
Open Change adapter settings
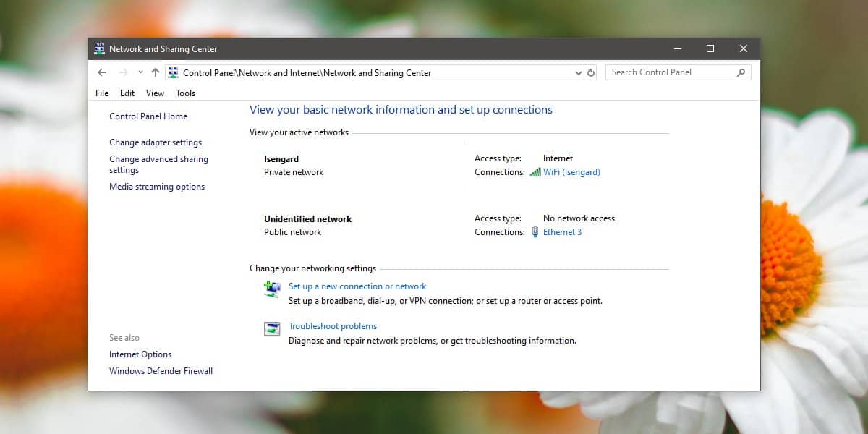pyautogui.click(x=156, y=142)
